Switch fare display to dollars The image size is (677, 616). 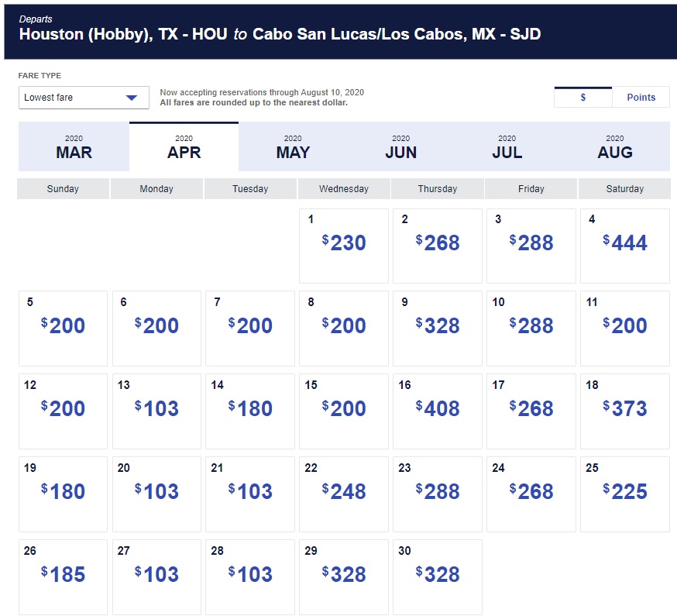[x=583, y=98]
